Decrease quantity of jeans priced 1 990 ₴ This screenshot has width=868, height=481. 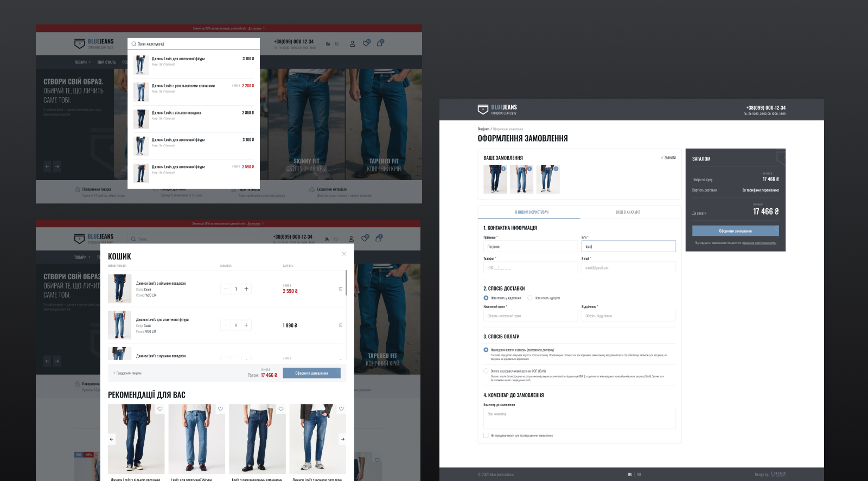pyautogui.click(x=226, y=325)
